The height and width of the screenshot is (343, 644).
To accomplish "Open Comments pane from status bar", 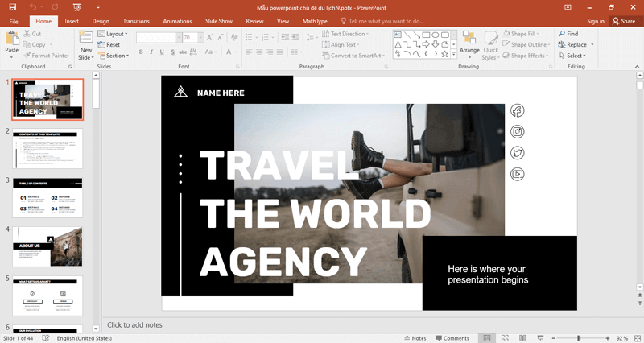I will coord(452,338).
